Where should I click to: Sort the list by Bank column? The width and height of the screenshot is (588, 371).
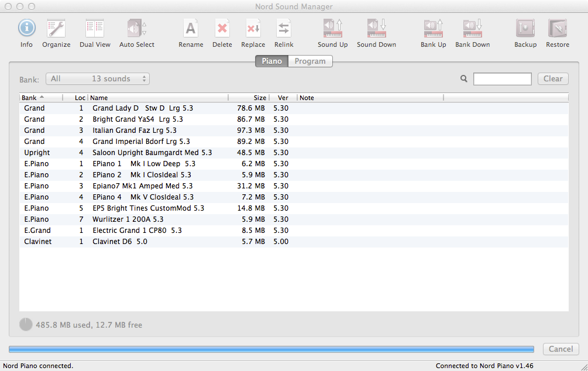tap(41, 98)
